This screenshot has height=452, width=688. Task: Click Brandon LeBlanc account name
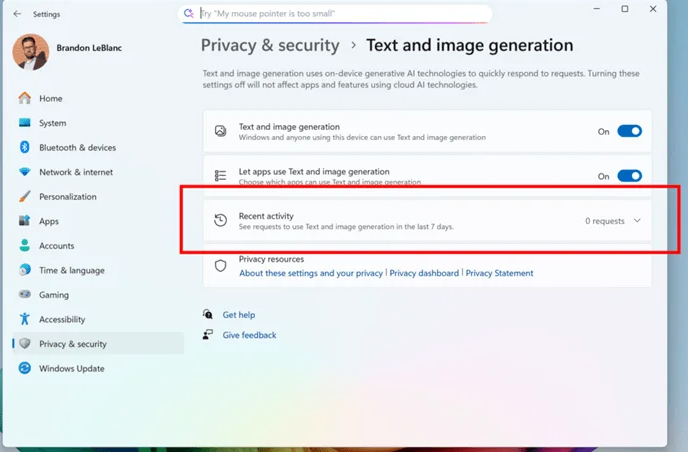tap(89, 48)
